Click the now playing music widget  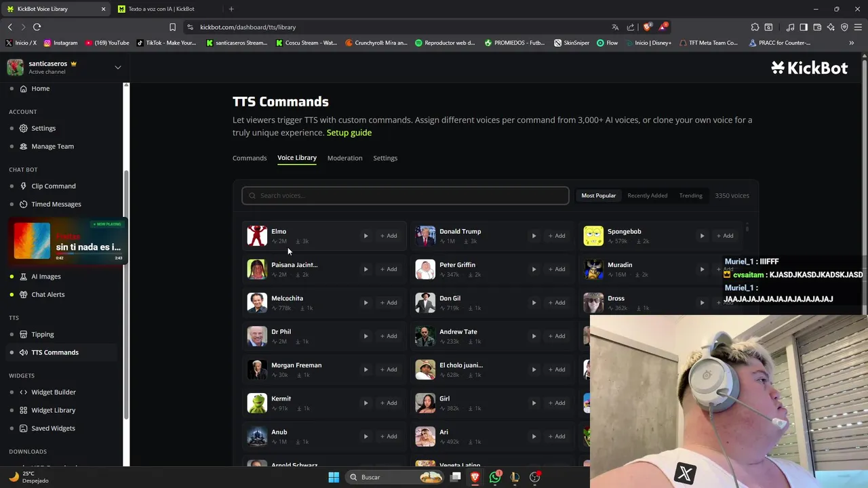(x=68, y=241)
